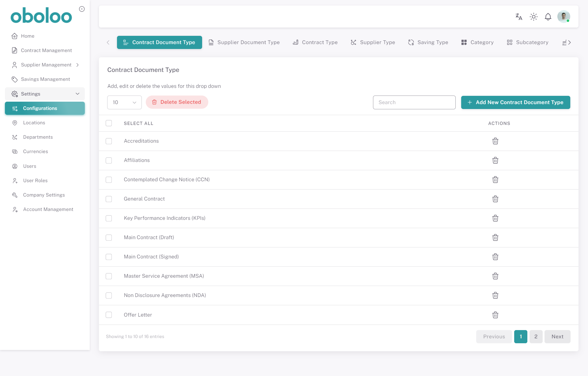Collapse the Settings sidebar section
Viewport: 588px width, 376px height.
[45, 94]
